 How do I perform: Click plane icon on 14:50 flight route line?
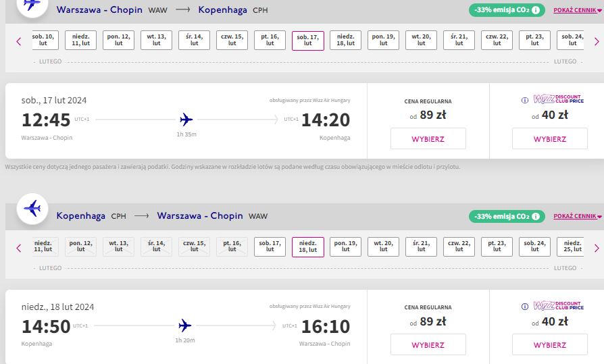click(x=185, y=326)
